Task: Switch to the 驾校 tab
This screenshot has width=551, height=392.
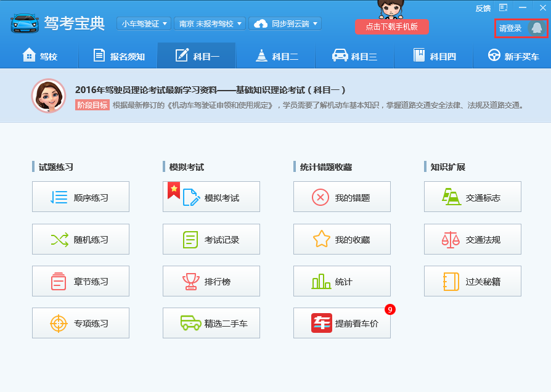Action: click(39, 55)
